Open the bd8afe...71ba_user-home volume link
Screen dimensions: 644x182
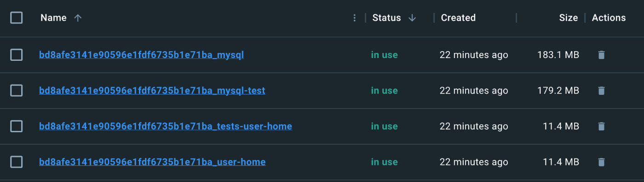pos(152,162)
